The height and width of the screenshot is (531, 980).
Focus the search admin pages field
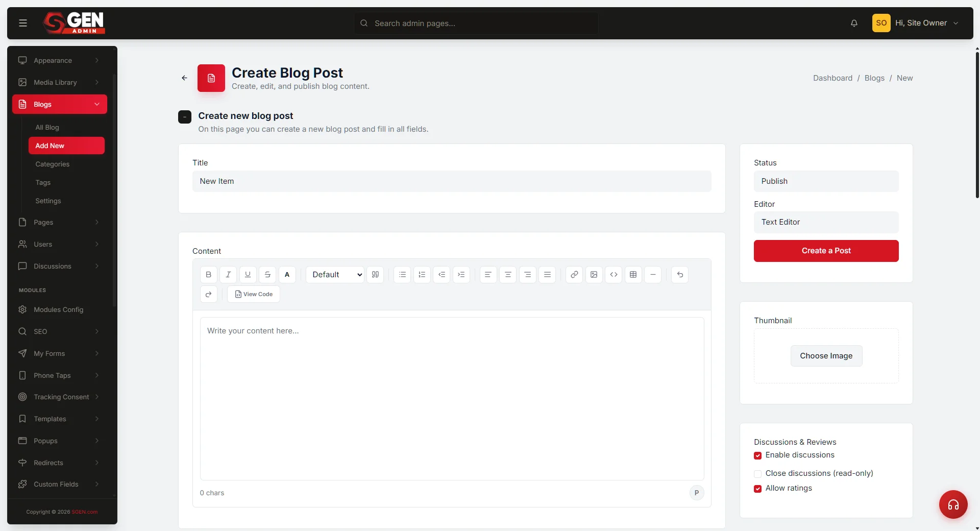(476, 23)
